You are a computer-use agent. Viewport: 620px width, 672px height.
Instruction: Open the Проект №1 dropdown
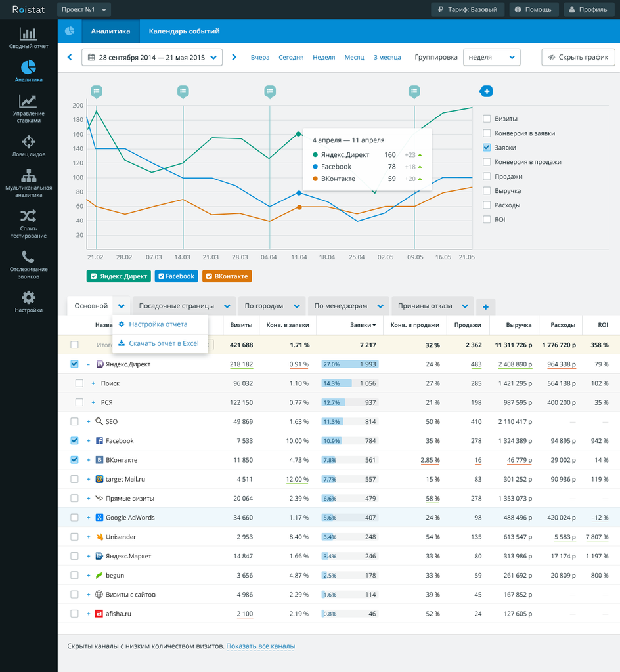[84, 10]
